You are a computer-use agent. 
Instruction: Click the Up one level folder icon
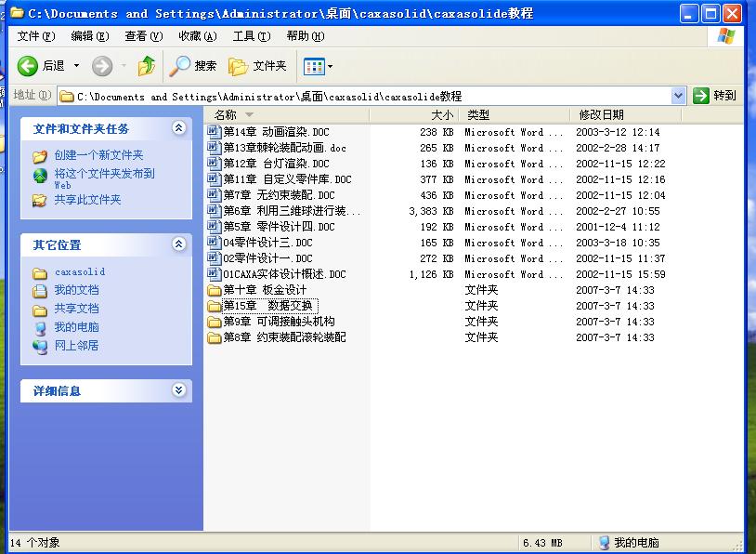[x=146, y=66]
